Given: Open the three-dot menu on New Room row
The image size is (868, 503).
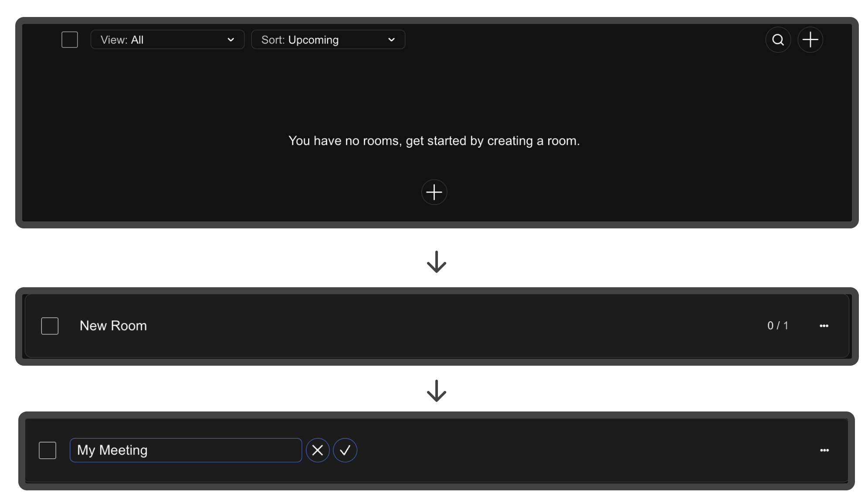Looking at the screenshot, I should (x=824, y=326).
